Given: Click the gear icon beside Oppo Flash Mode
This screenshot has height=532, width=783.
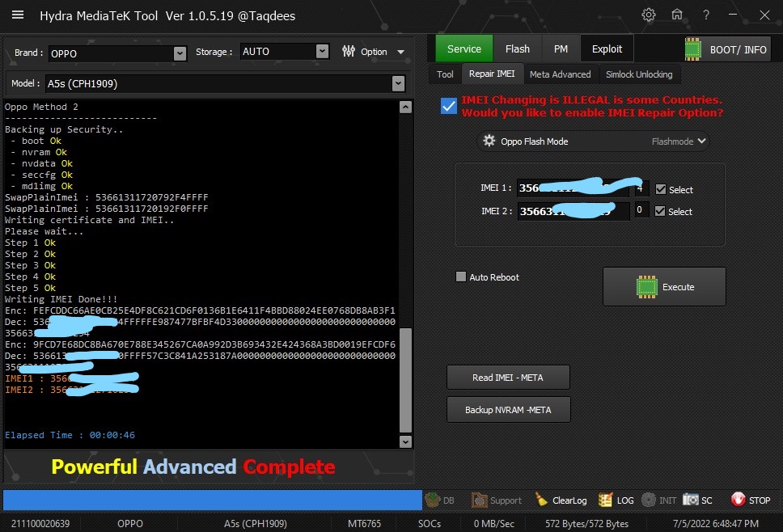Looking at the screenshot, I should [x=489, y=141].
